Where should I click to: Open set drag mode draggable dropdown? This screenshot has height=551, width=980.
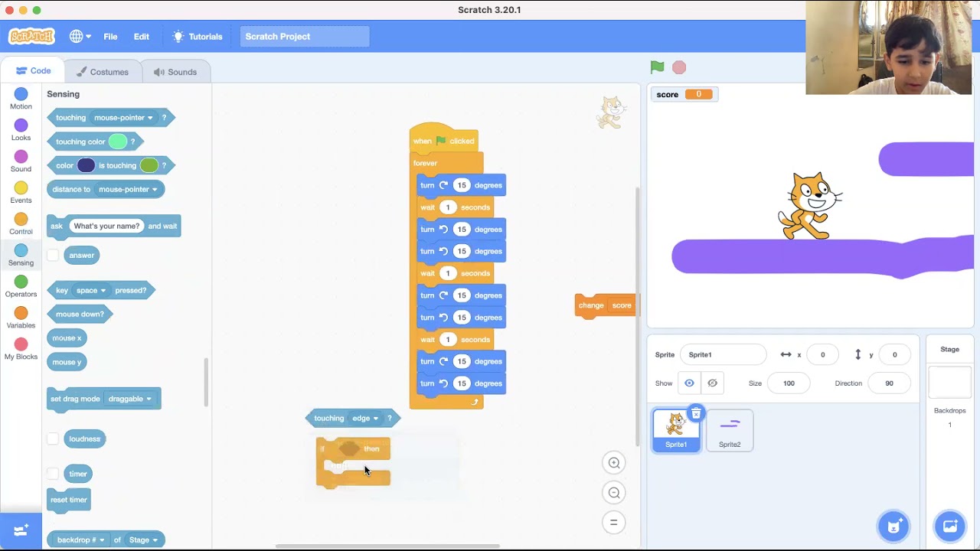pyautogui.click(x=130, y=399)
